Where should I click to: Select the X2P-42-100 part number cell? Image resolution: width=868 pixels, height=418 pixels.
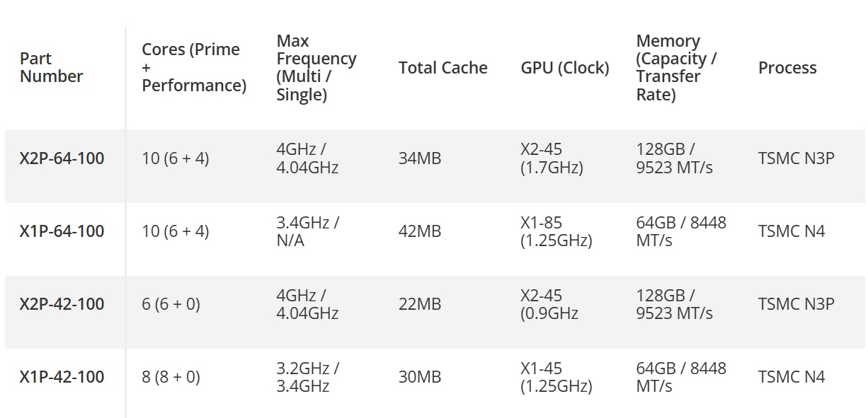click(62, 304)
